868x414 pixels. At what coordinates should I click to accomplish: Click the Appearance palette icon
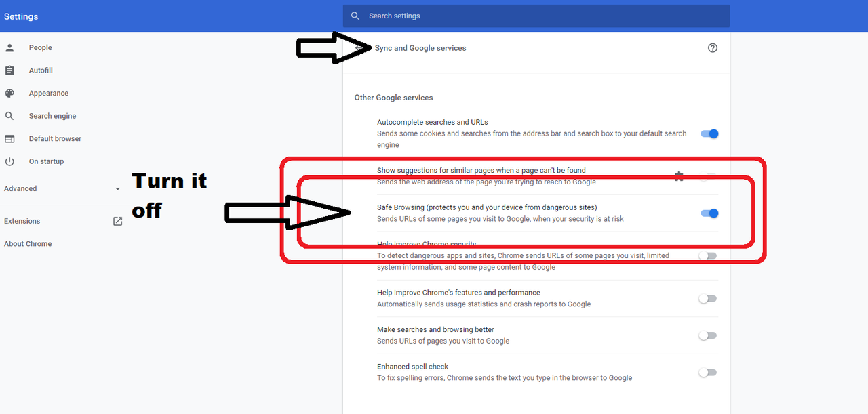tap(9, 94)
